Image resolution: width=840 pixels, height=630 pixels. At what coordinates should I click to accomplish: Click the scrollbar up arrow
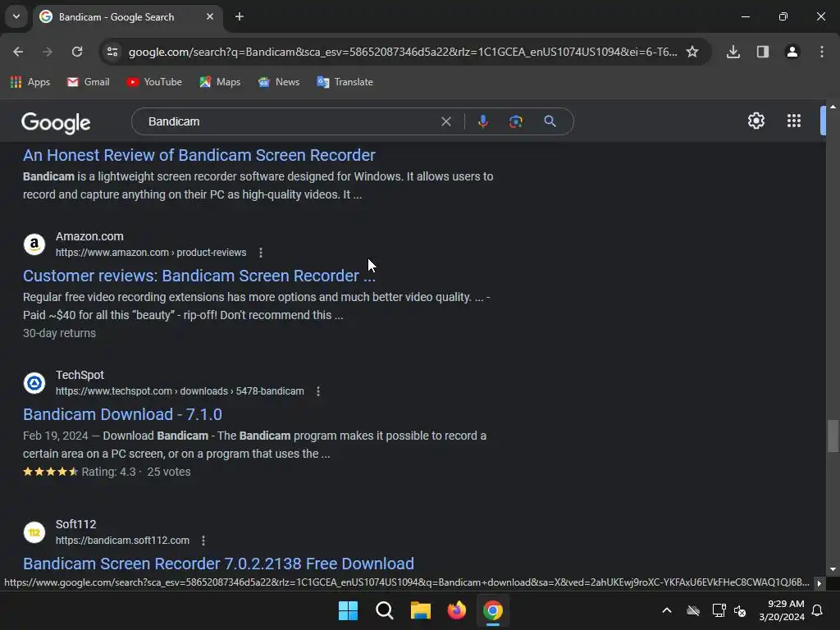click(833, 107)
